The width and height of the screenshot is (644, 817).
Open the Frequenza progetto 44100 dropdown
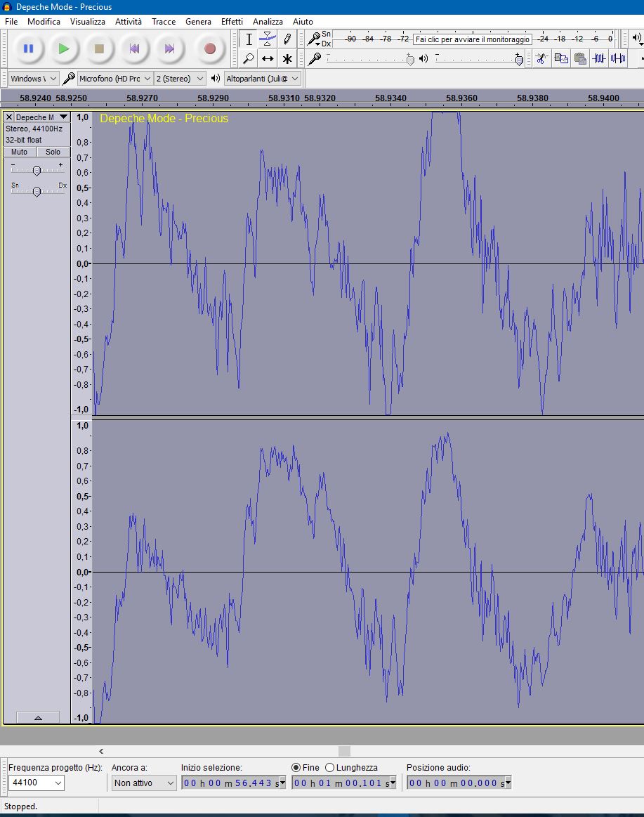point(36,783)
